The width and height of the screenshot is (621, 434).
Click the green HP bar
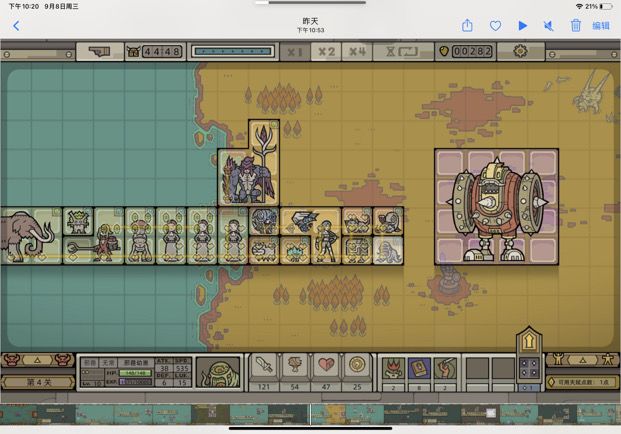tap(135, 373)
